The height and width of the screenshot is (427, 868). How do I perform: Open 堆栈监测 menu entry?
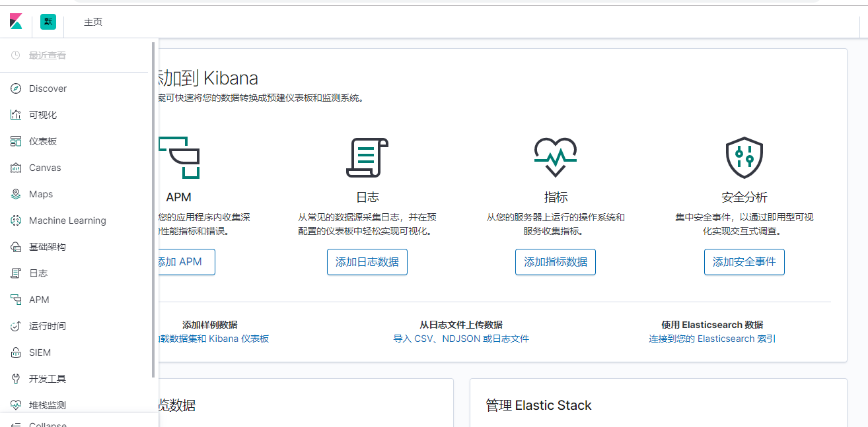point(48,405)
